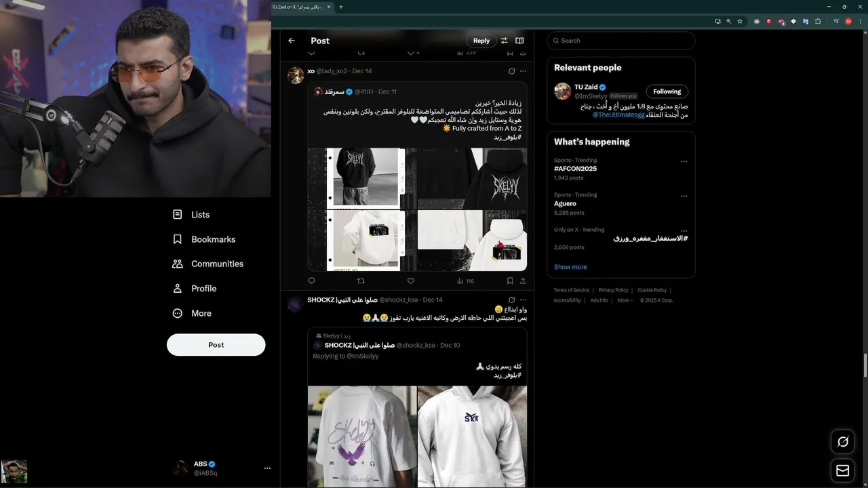
Task: Open Chrome three-dot menu
Action: point(860,21)
